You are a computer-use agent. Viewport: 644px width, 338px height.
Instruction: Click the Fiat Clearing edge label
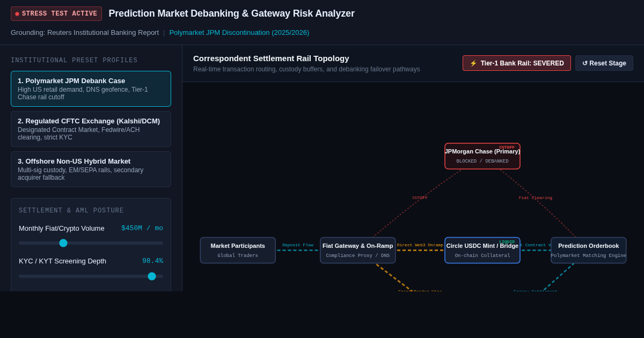(x=536, y=198)
